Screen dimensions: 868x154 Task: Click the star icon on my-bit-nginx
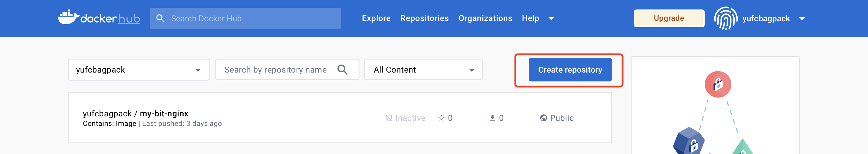click(441, 118)
